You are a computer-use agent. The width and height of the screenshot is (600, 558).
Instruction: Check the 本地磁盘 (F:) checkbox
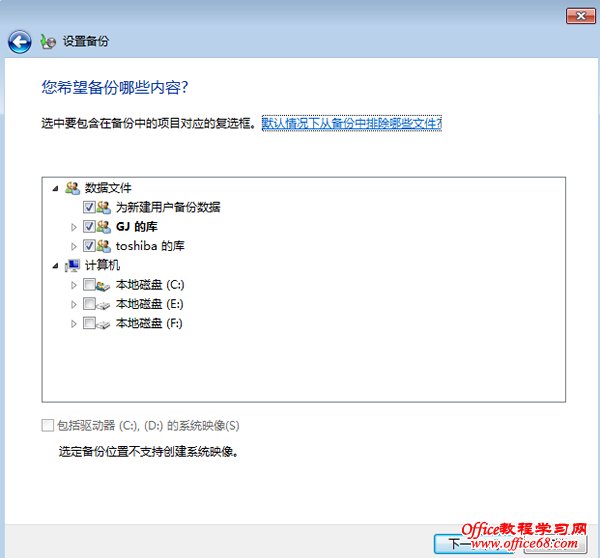[x=89, y=323]
